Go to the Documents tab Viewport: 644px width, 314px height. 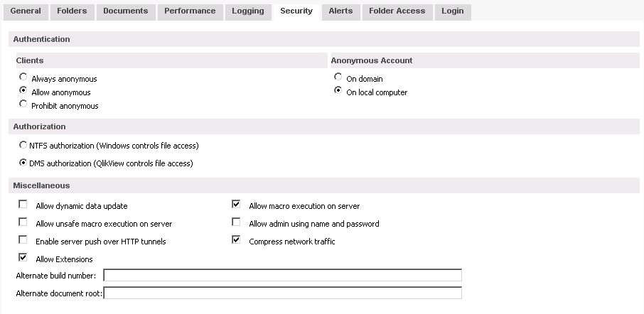(125, 11)
